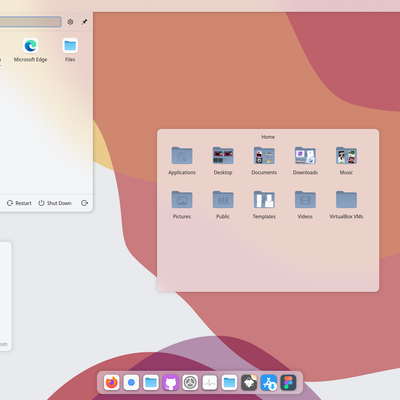This screenshot has height=400, width=400.
Task: Open the system monitor pulse icon in dock
Action: pos(210,383)
